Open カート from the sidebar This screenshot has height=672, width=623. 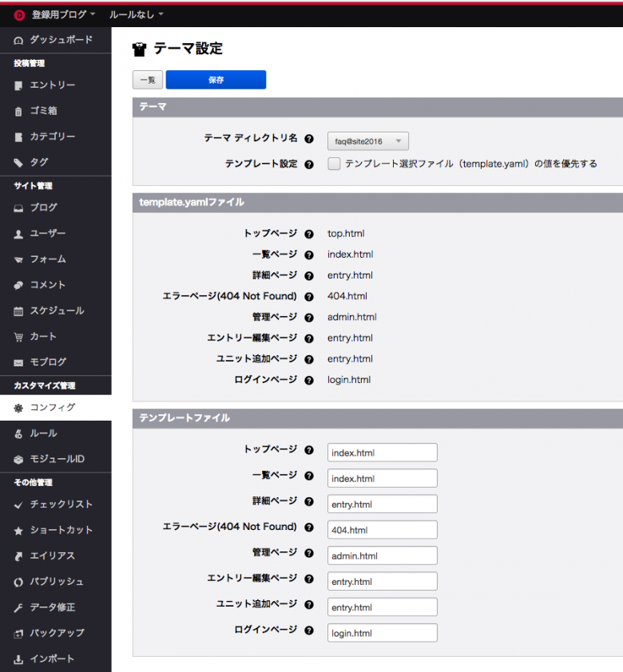tap(43, 336)
